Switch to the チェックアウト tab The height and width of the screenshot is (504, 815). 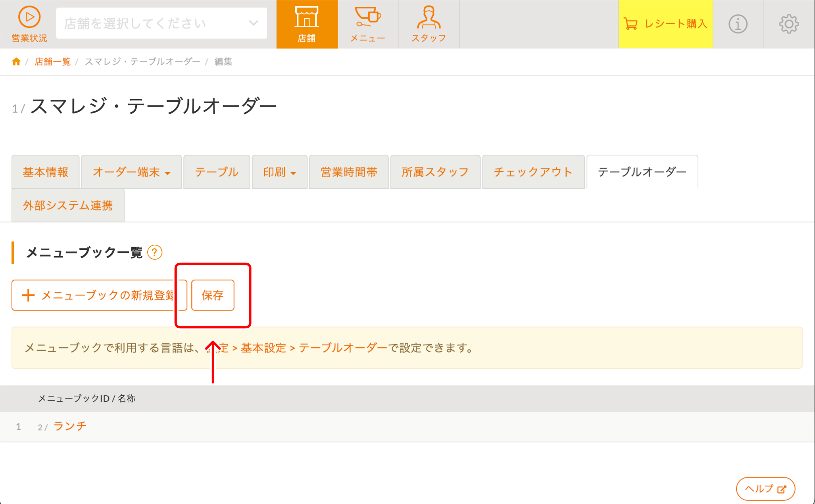tap(533, 172)
